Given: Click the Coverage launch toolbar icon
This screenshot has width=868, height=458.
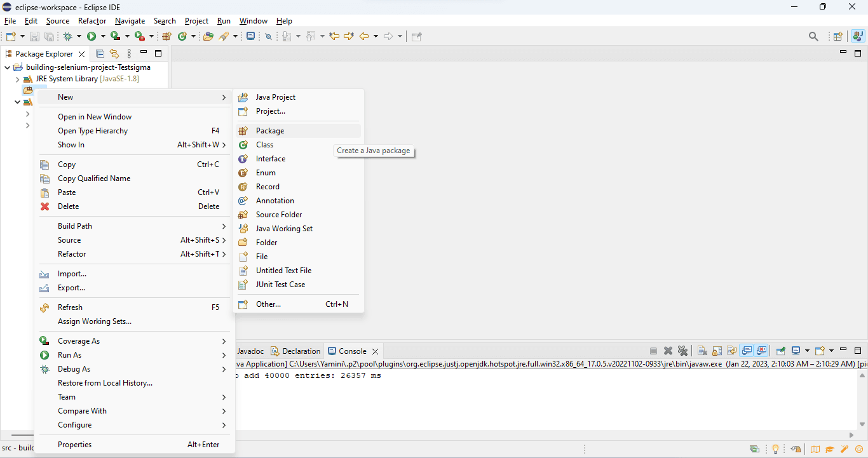Looking at the screenshot, I should (x=115, y=36).
